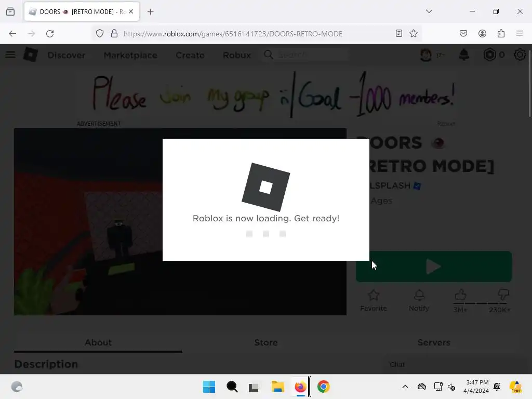Reload the page with the refresh icon
Screen dimensions: 532x399
(50, 34)
